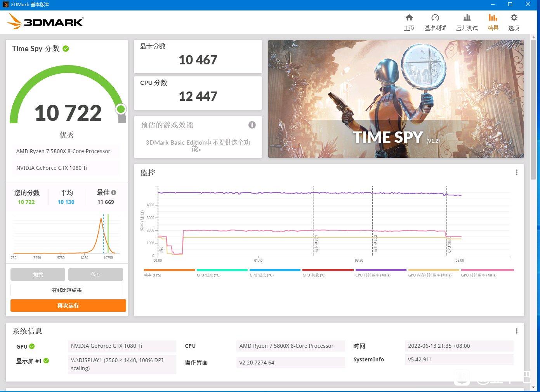Click the 显卡分数 value 10 467

[198, 60]
